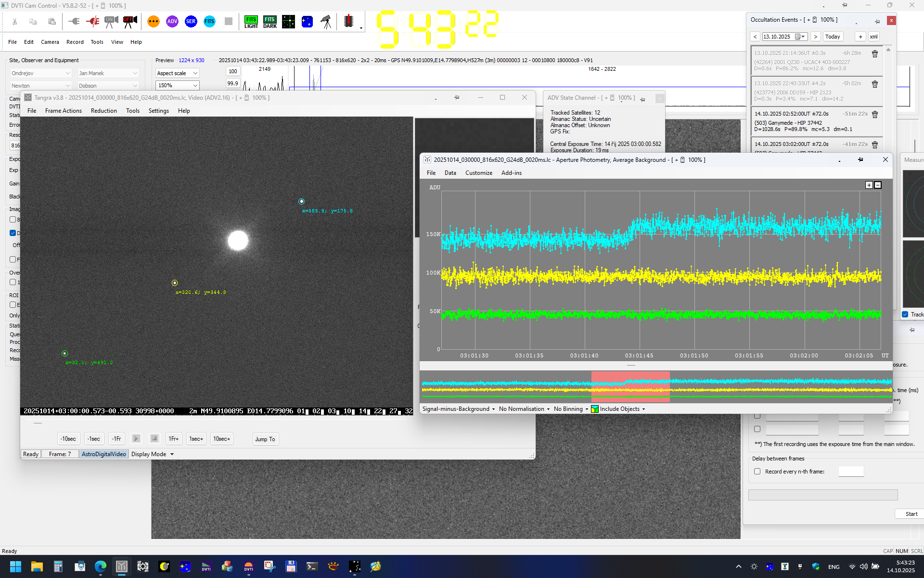
Task: Click the Include Objects color legend swatch
Action: tap(595, 409)
